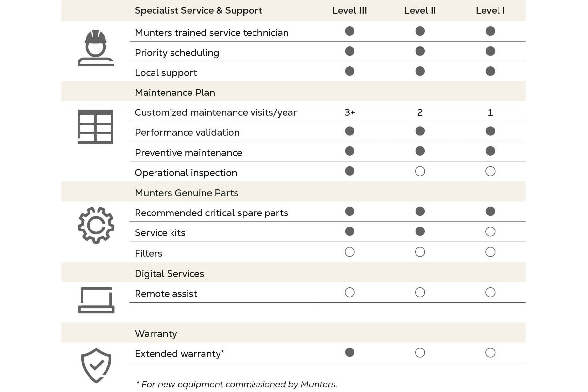Click the Extended warranty row label
588x392 pixels.
pos(179,354)
